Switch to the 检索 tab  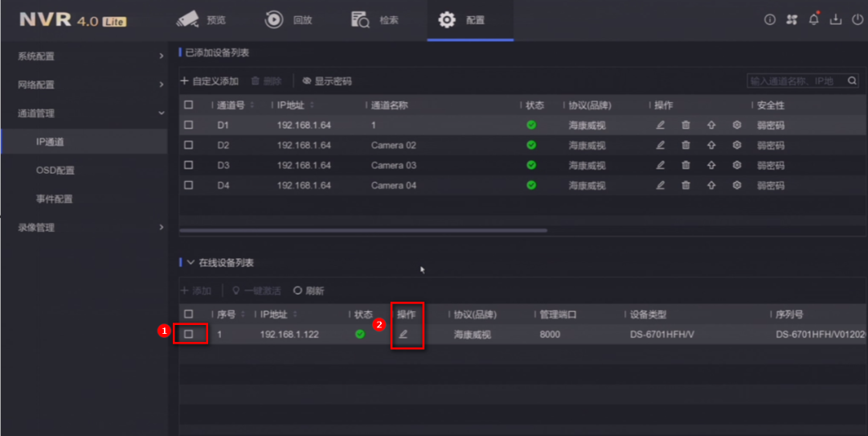pyautogui.click(x=375, y=20)
